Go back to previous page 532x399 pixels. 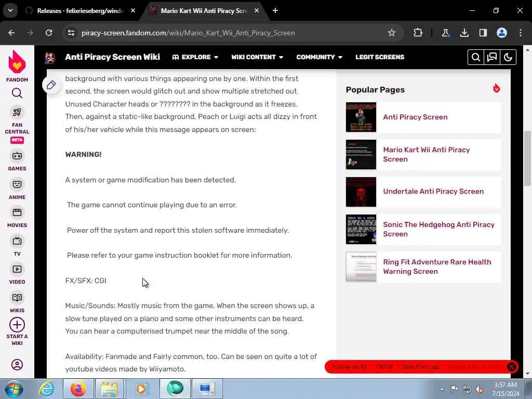click(11, 33)
